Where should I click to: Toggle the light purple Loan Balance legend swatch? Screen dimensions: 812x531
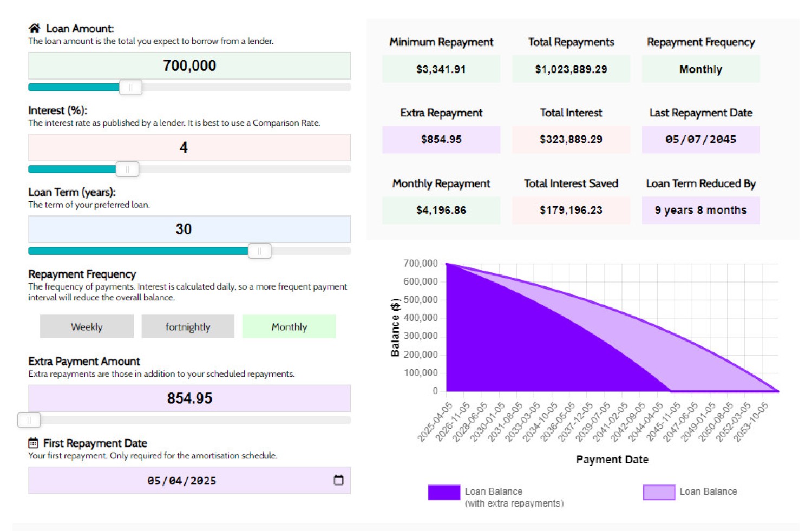[x=658, y=492]
